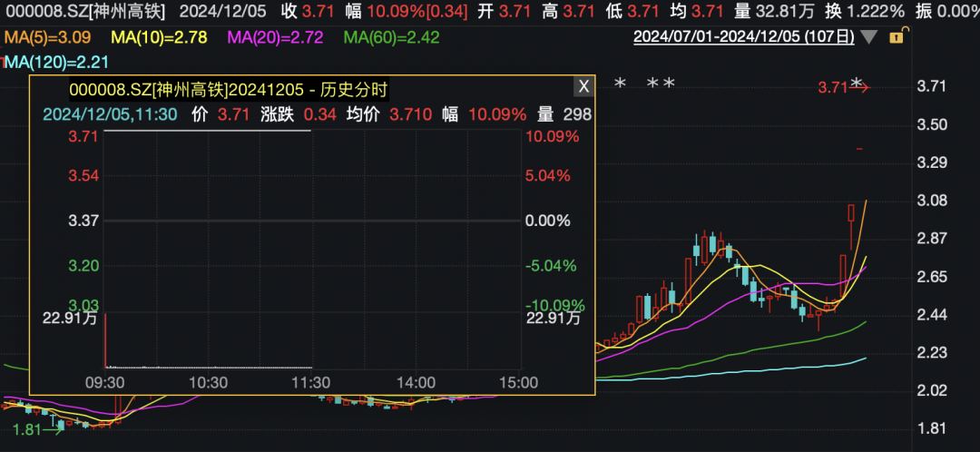Click the green 1.81 low-price arrow label
The width and height of the screenshot is (980, 452).
click(37, 430)
